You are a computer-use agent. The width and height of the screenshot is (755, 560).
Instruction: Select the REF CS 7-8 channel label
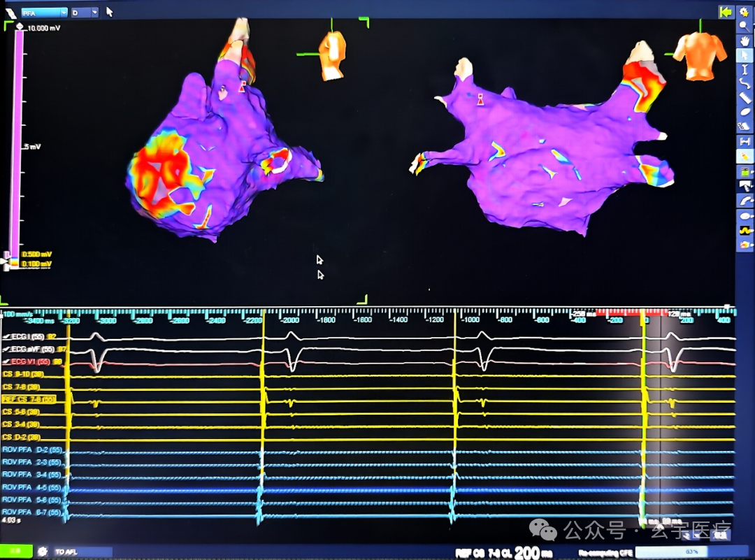point(29,399)
